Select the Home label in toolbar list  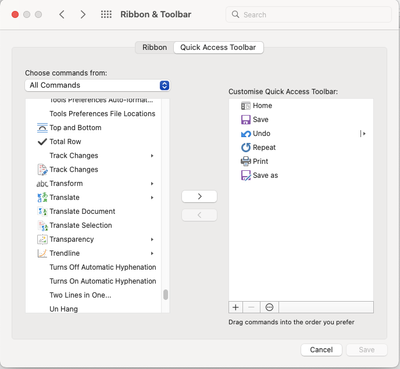(262, 106)
